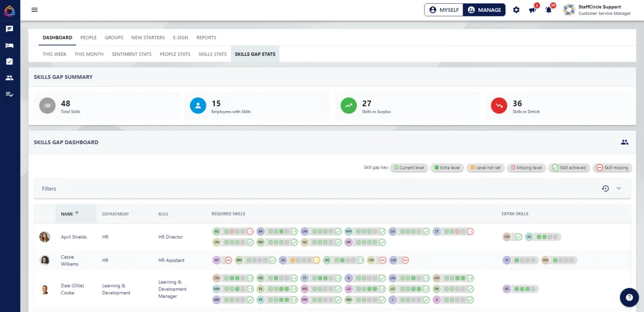Click the Required Skills column header
This screenshot has width=644, height=312.
pos(228,214)
